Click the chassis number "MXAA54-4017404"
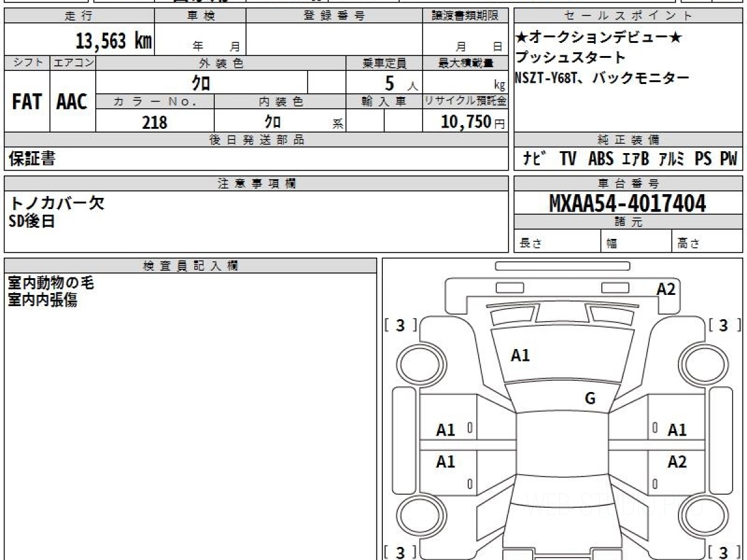 (628, 203)
